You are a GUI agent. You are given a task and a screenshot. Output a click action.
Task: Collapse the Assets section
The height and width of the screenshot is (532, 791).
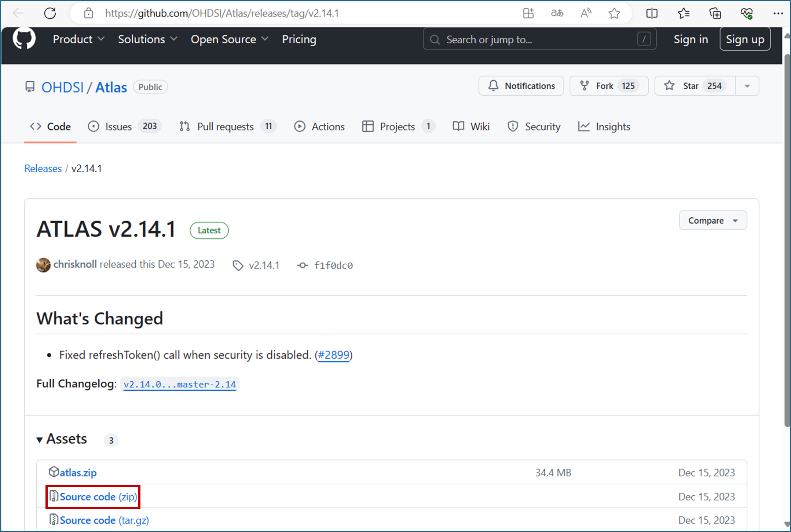[x=62, y=439]
